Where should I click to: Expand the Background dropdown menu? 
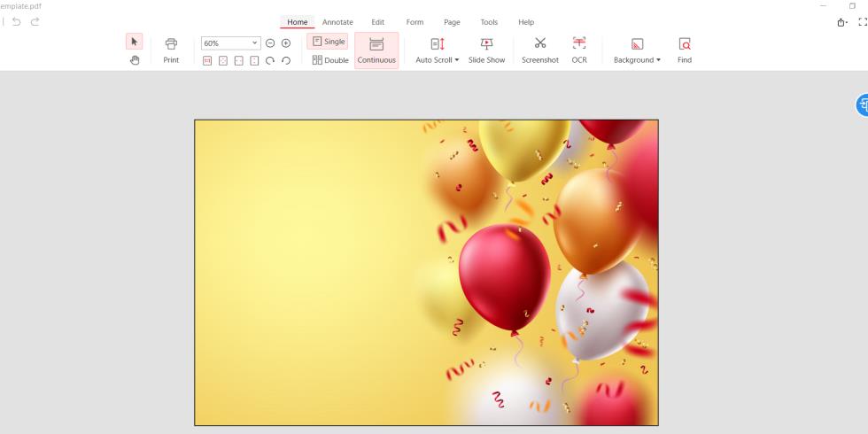637,50
